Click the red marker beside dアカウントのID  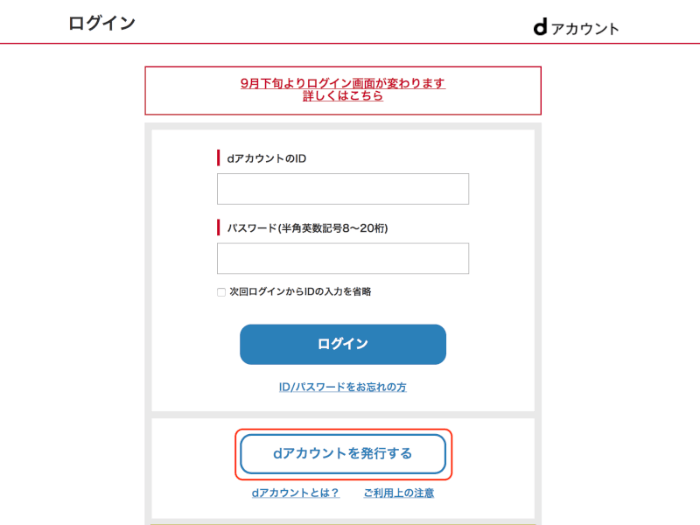click(218, 158)
